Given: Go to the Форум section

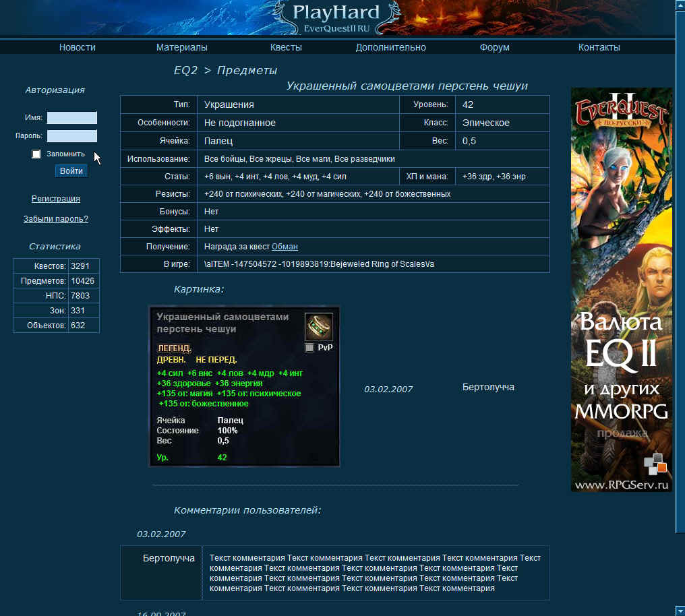Looking at the screenshot, I should (x=495, y=47).
